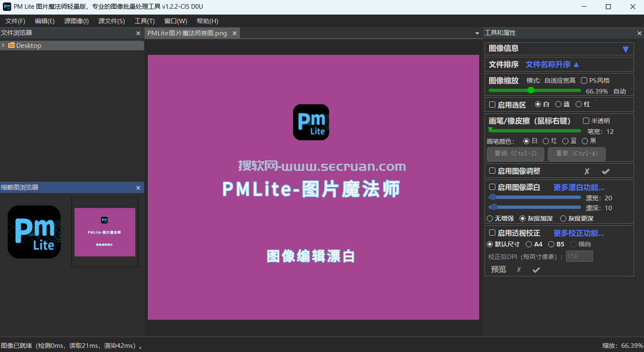Screen dimensions: 644x352
Task: Expand the Desktop tree node
Action: click(x=3, y=45)
